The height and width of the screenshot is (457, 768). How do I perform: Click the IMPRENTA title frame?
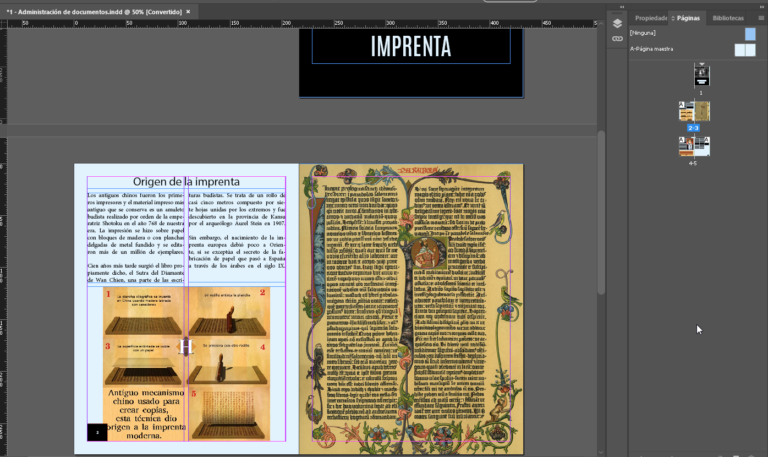click(x=411, y=46)
